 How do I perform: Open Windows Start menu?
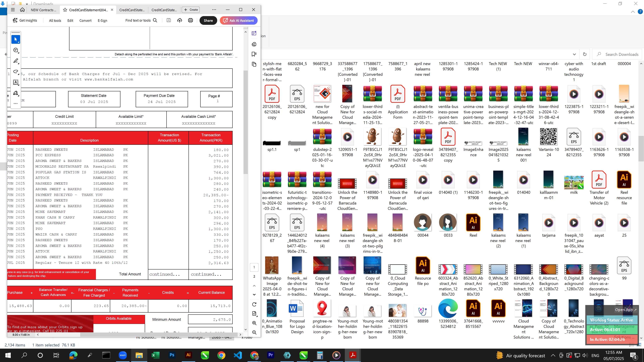click(8, 355)
